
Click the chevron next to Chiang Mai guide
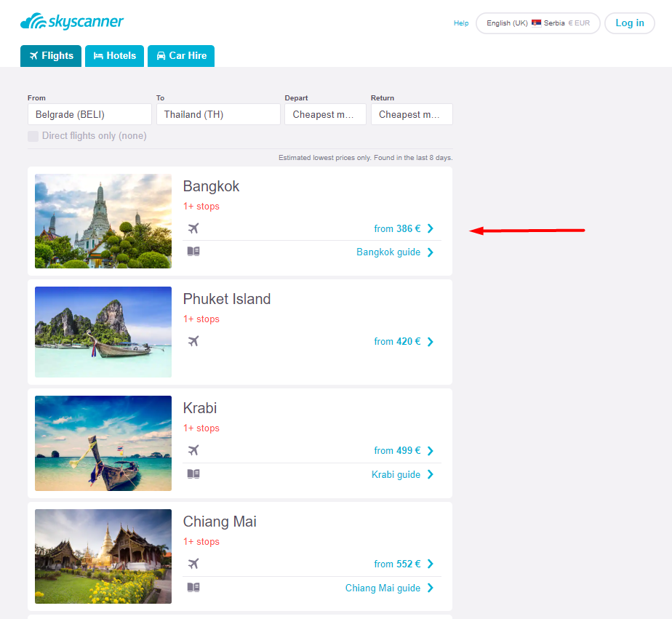point(431,588)
